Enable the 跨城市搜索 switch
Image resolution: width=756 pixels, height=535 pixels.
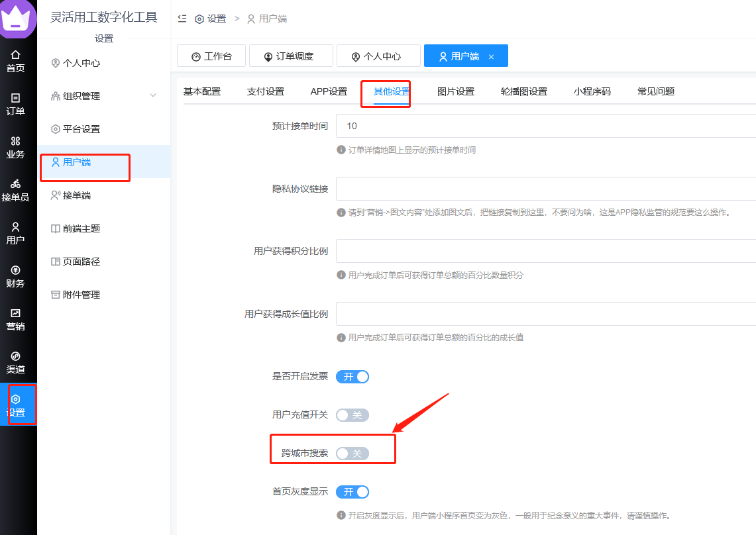tap(352, 454)
